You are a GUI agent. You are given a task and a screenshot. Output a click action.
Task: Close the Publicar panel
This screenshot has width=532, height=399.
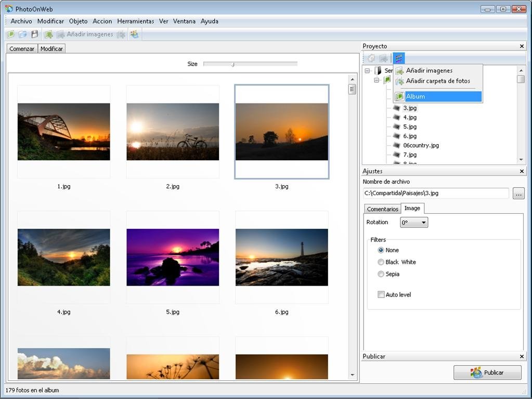pos(522,356)
